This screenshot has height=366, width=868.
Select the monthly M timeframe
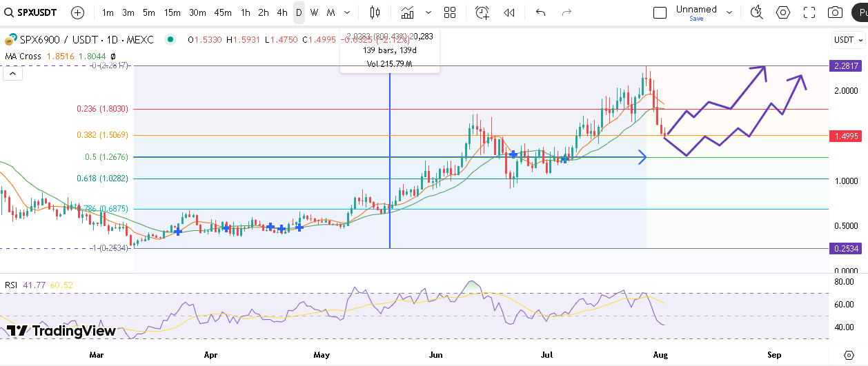pyautogui.click(x=331, y=12)
